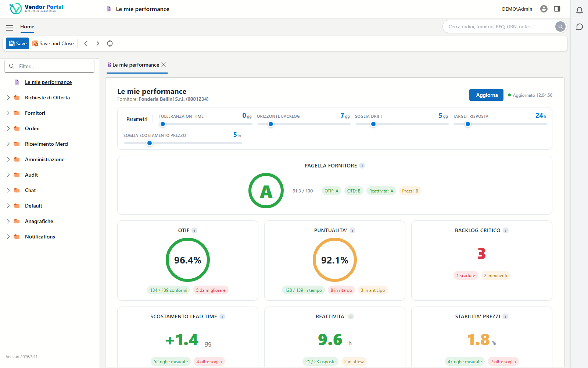Expand the Ricevimento Merci node
Image resolution: width=588 pixels, height=368 pixels.
pyautogui.click(x=8, y=144)
